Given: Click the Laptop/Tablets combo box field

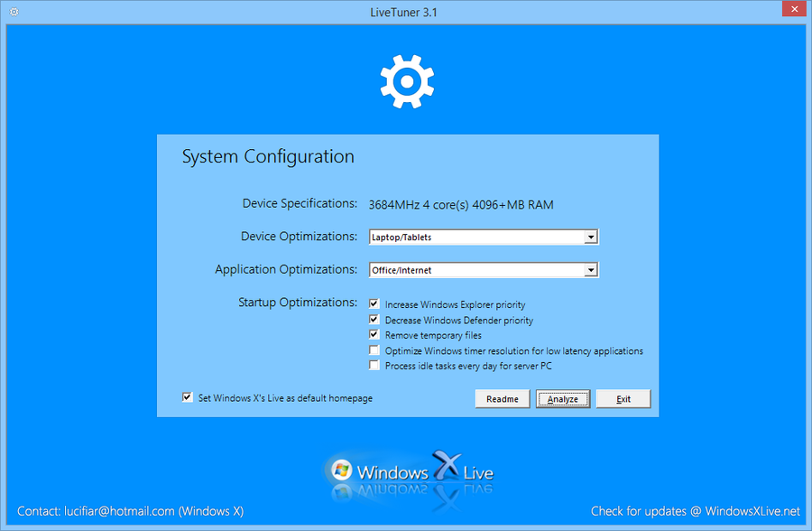Looking at the screenshot, I should [484, 237].
